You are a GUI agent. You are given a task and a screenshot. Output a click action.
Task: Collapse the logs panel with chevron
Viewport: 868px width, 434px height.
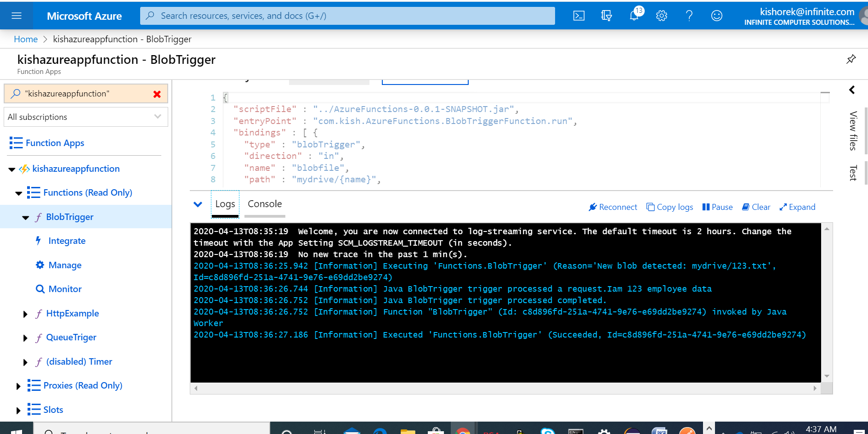pos(198,204)
